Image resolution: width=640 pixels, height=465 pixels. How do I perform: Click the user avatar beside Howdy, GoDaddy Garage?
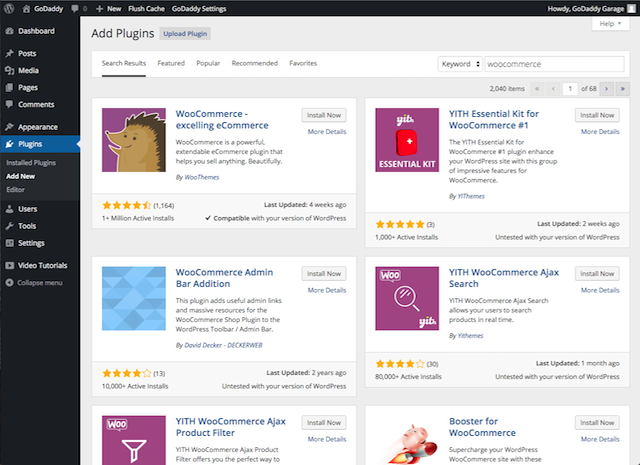click(631, 9)
